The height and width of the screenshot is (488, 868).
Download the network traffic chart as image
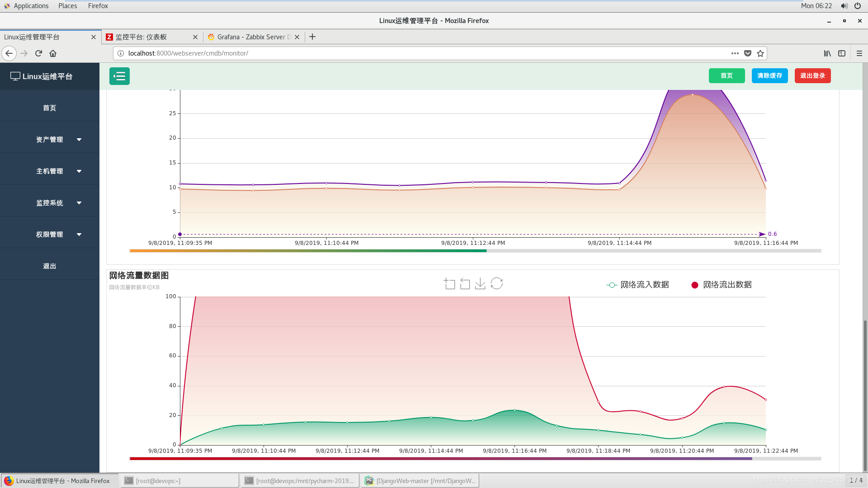[x=480, y=284]
